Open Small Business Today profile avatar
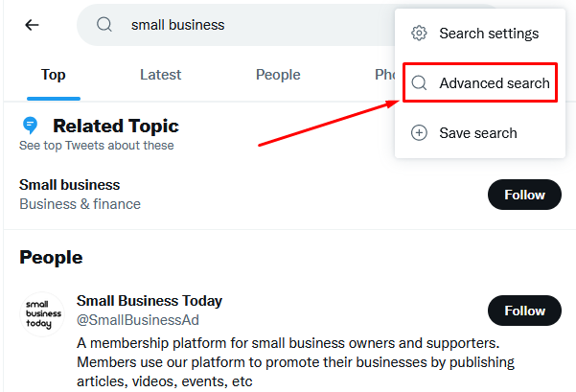The width and height of the screenshot is (576, 392). pos(42,314)
